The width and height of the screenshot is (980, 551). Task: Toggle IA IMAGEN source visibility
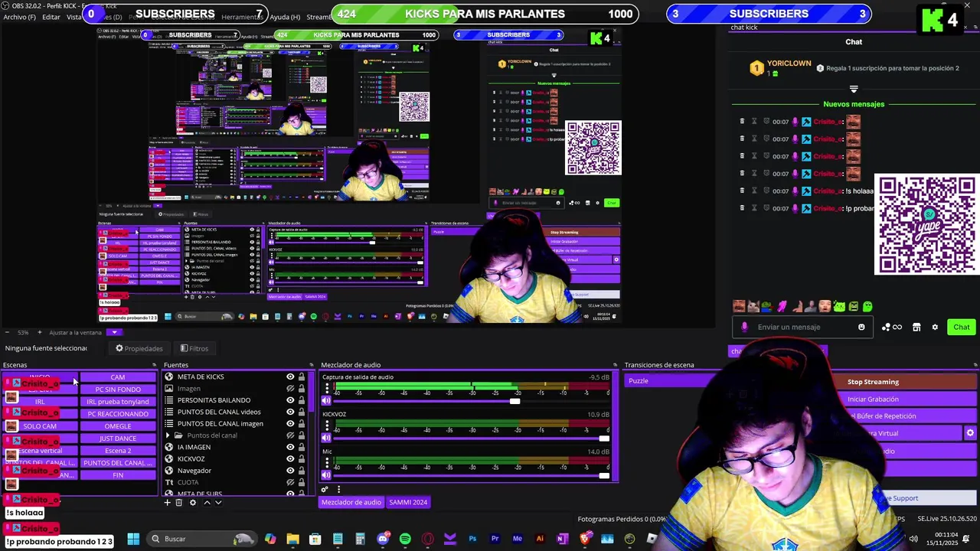(290, 447)
